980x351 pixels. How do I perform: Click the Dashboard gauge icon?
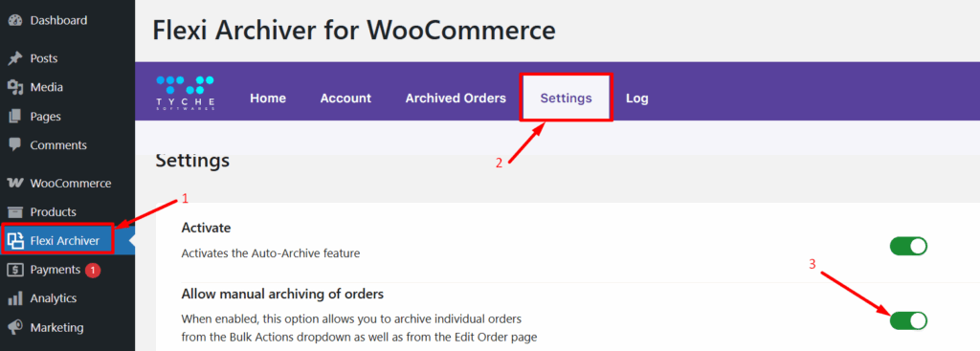pyautogui.click(x=15, y=21)
